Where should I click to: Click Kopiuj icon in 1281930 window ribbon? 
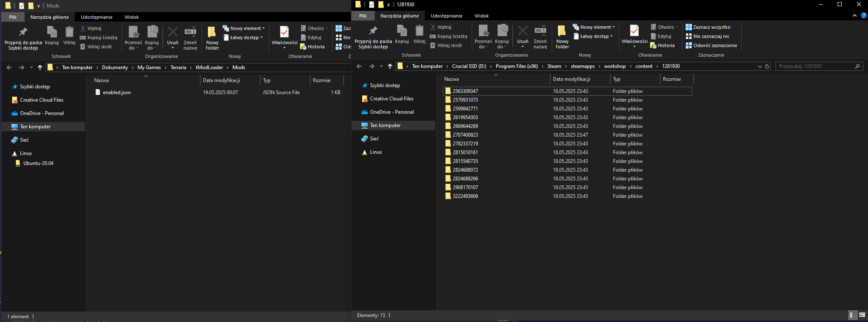pos(402,35)
